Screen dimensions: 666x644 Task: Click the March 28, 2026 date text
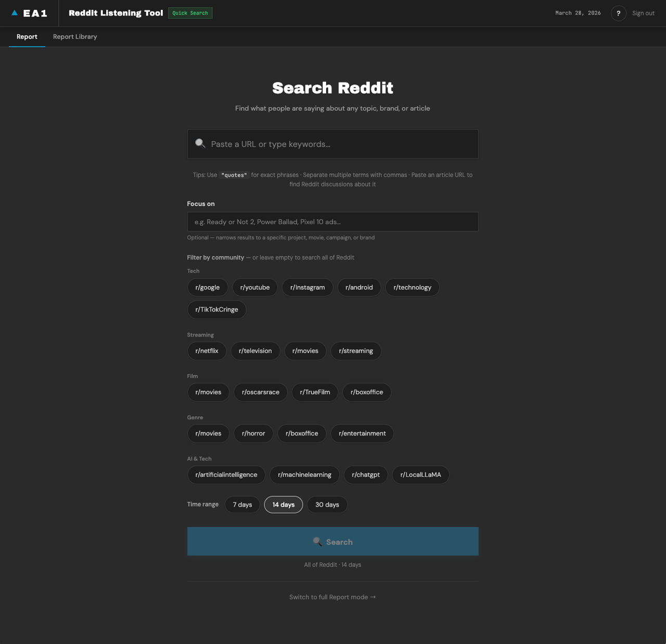(578, 13)
